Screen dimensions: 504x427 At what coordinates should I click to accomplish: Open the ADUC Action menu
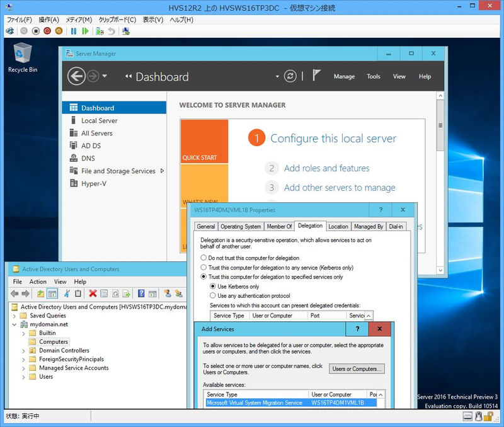(38, 282)
